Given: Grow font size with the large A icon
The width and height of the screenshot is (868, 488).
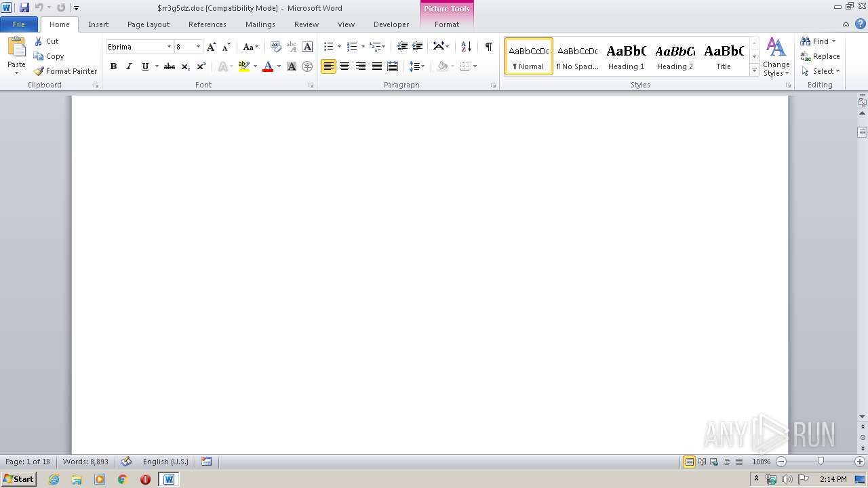Looking at the screenshot, I should 212,47.
